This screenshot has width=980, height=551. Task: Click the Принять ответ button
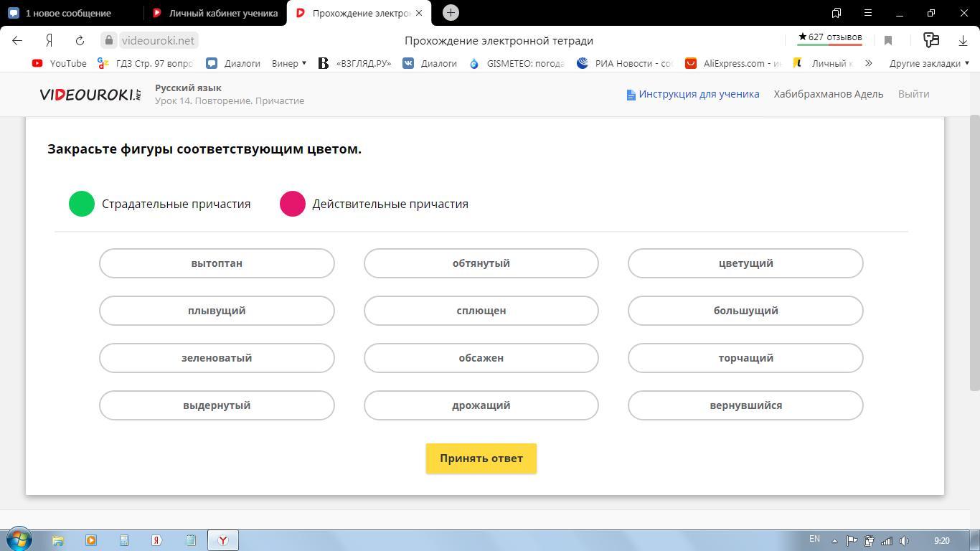click(481, 458)
